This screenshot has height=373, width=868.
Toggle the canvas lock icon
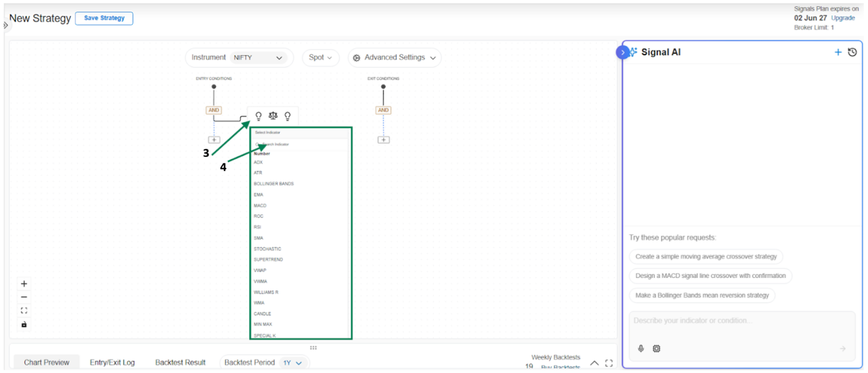coord(24,324)
